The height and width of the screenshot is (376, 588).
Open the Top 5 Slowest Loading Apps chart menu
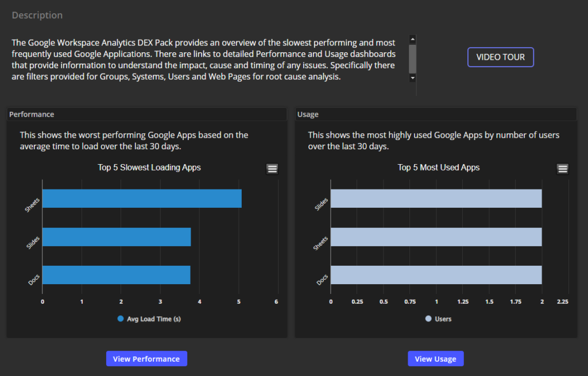272,169
